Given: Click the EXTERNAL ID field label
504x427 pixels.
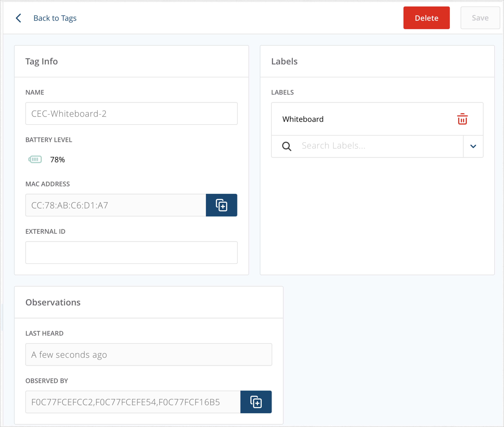Looking at the screenshot, I should [x=46, y=231].
